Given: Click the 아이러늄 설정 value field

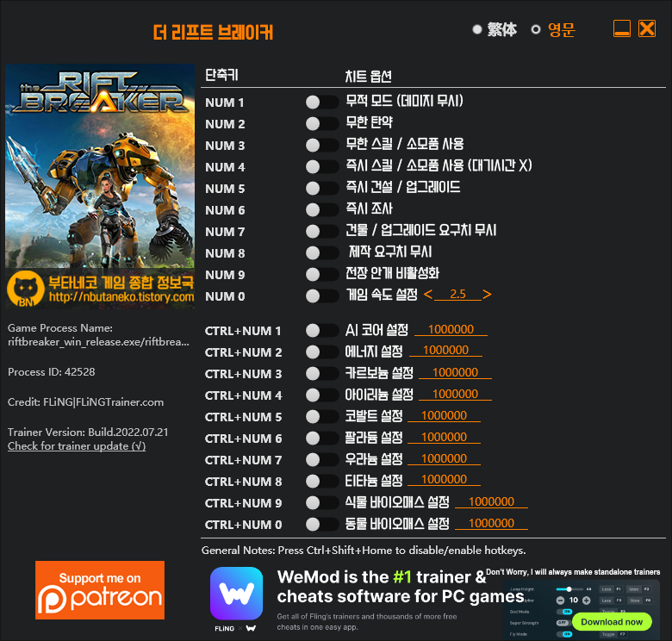Looking at the screenshot, I should (455, 395).
